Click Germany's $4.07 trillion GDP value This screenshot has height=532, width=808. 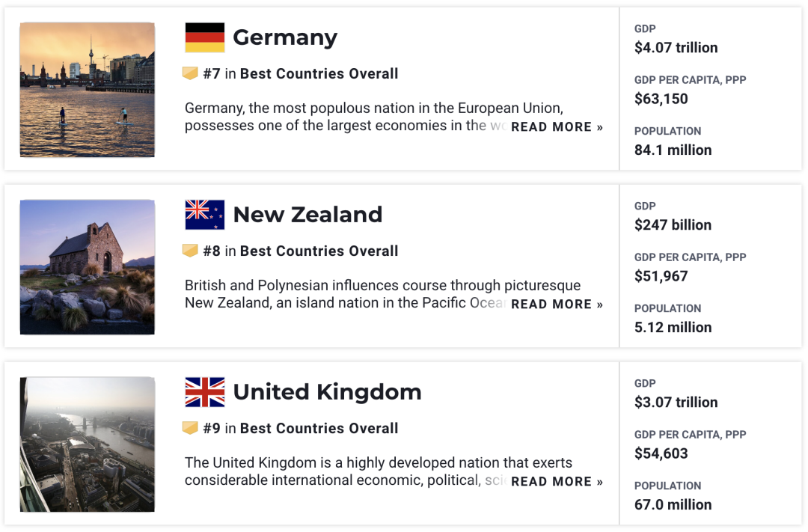pos(676,48)
